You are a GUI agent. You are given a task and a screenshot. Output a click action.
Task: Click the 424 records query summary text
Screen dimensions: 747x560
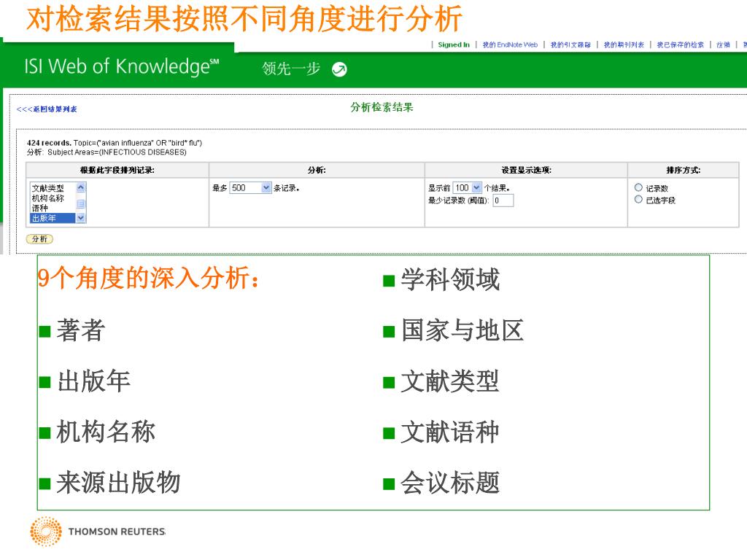click(115, 143)
